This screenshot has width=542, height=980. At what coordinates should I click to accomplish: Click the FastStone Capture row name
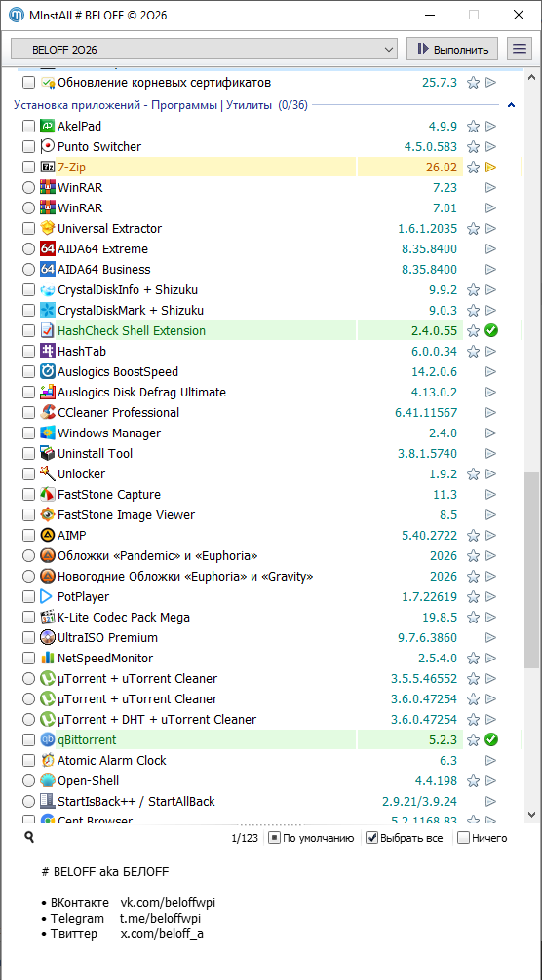pyautogui.click(x=109, y=495)
